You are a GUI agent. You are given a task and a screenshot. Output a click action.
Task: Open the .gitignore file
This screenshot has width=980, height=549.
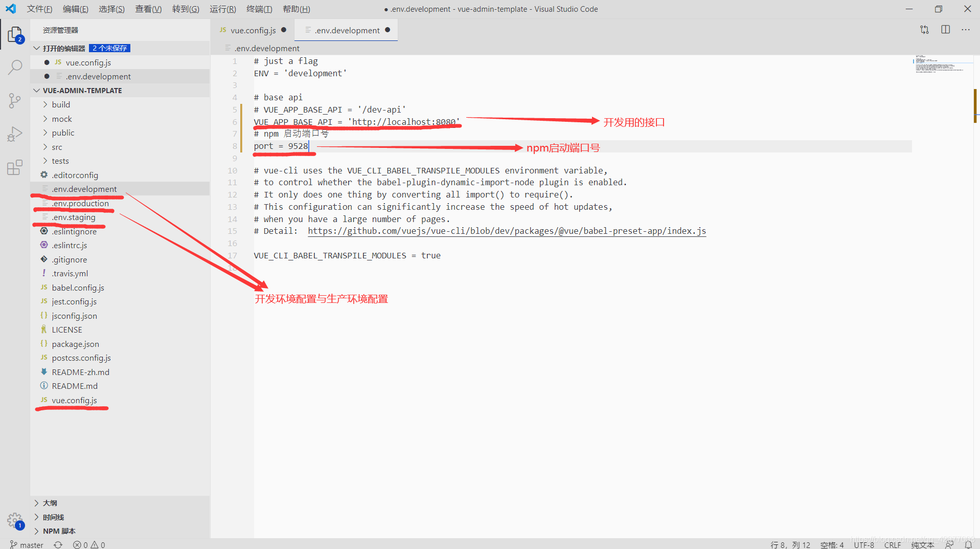point(120,259)
